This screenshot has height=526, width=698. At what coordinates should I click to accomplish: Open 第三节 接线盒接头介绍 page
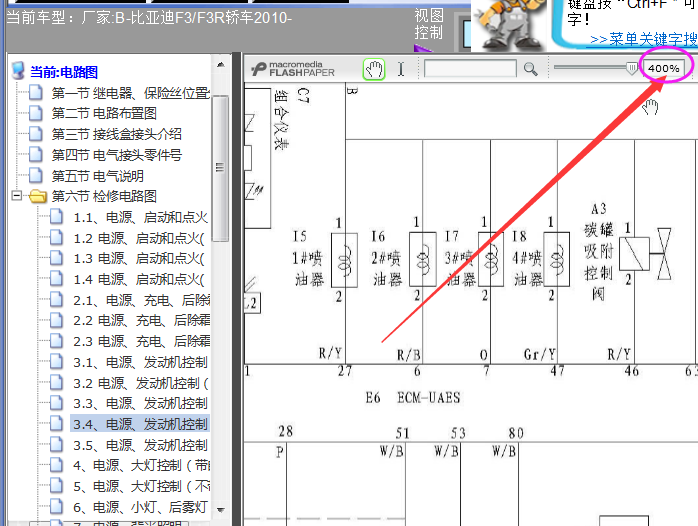coord(116,134)
